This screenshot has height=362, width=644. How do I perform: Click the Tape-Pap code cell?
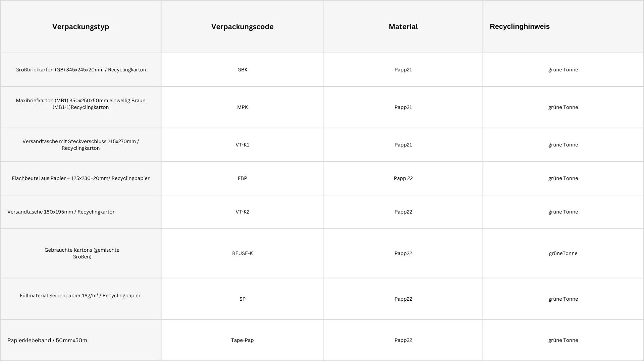243,340
